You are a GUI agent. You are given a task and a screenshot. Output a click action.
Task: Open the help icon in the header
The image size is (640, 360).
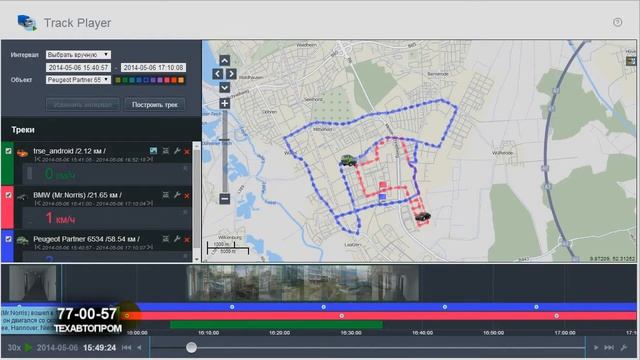tap(618, 22)
